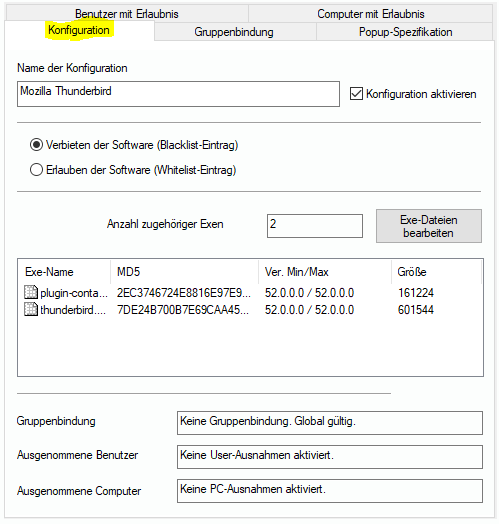Select the plugin-conta... row name
Screen dimensions: 499x524
pyautogui.click(x=74, y=293)
